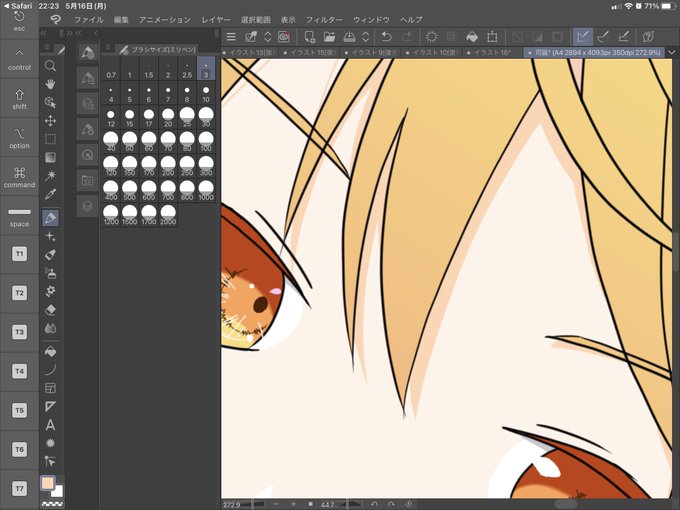Toggle the control modifier key
The image size is (680, 510).
[19, 59]
